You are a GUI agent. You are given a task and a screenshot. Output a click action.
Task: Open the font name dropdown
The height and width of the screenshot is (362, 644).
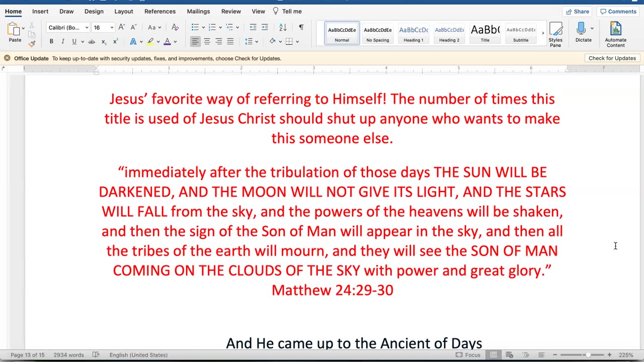87,28
